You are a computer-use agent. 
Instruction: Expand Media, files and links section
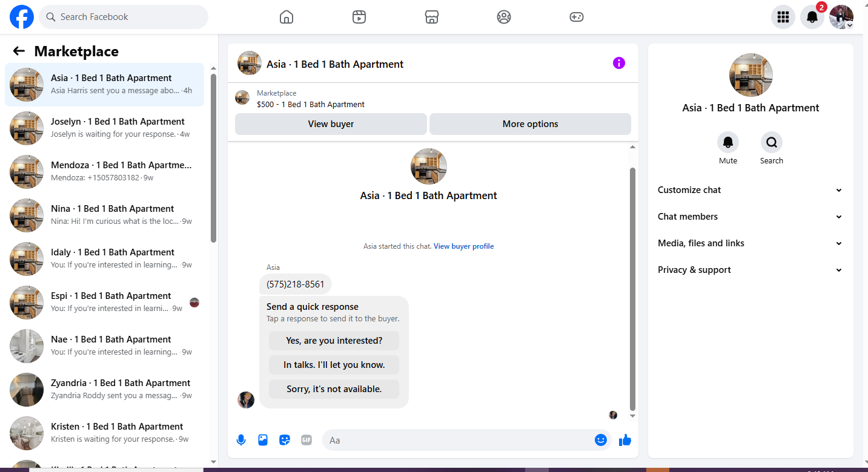[750, 243]
